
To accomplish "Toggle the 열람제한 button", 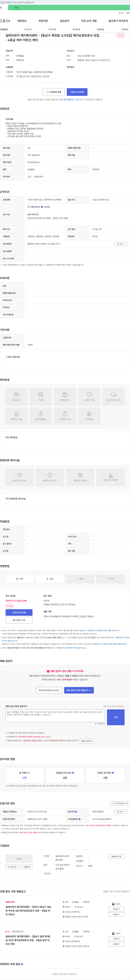I will click(x=27, y=867).
